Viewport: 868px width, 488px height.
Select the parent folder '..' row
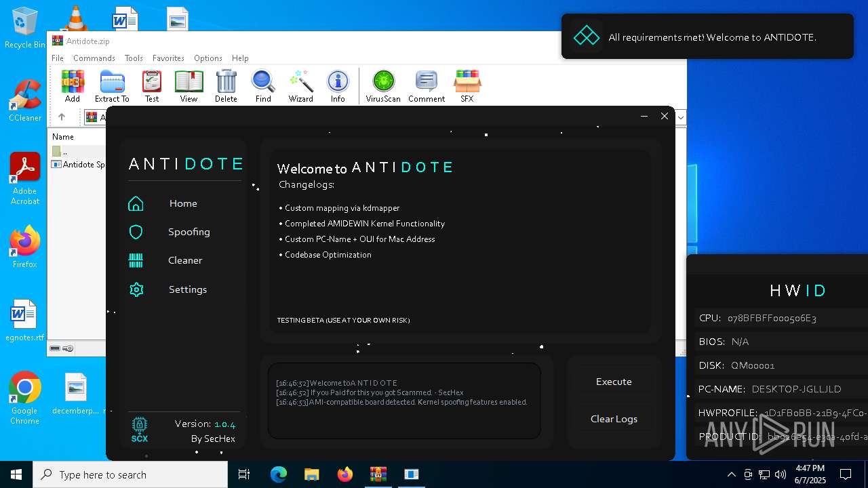tap(78, 152)
